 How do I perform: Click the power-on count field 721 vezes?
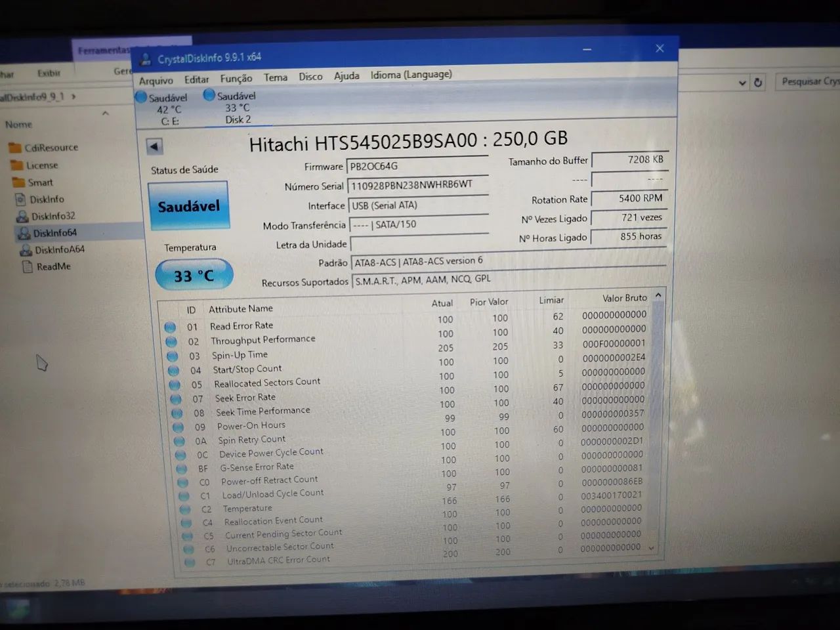(x=629, y=217)
